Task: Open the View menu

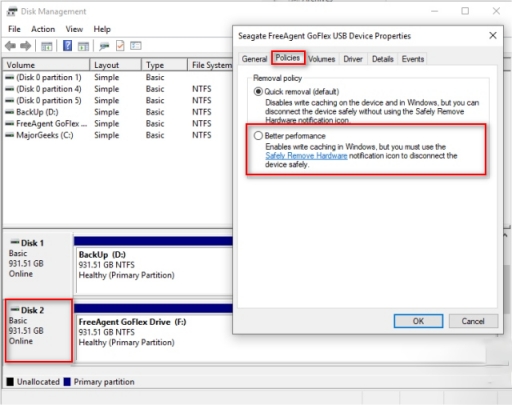Action: (x=74, y=29)
